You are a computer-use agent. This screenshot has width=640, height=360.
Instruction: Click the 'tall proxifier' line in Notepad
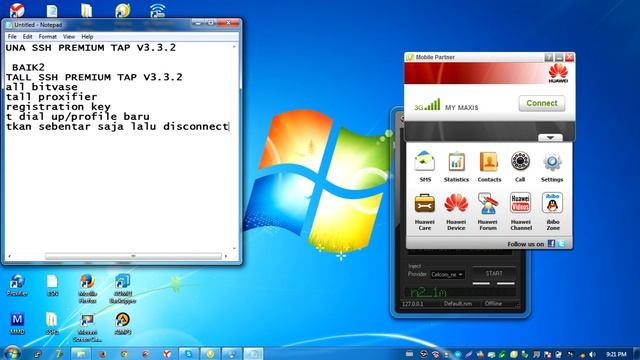[51, 97]
